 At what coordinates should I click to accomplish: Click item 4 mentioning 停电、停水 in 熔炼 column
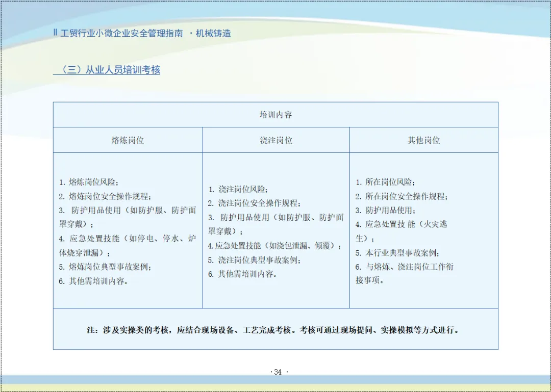(x=127, y=246)
